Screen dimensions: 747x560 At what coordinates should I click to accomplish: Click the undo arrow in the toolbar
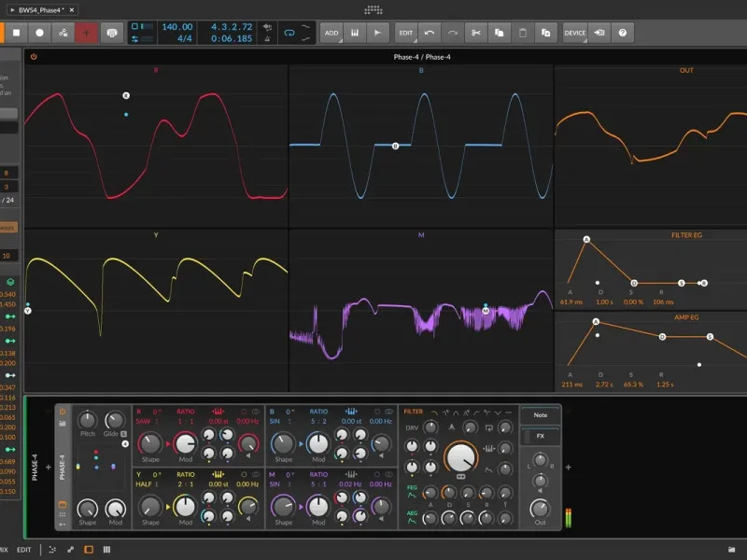(430, 33)
